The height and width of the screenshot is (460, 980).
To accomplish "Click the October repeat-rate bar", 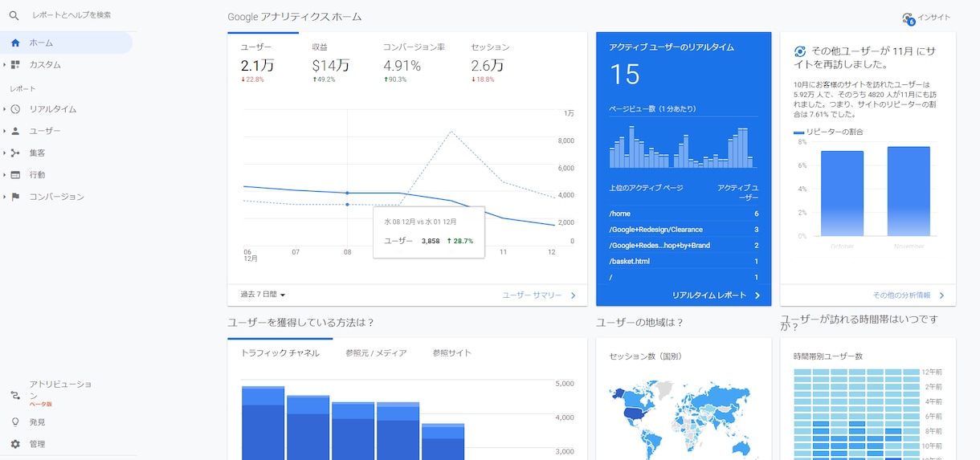I will (842, 193).
